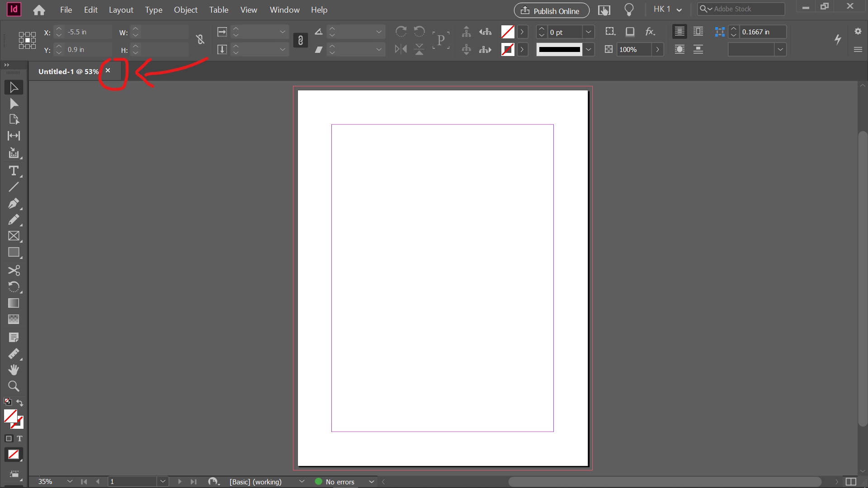Select the Rectangle tool

point(14,252)
